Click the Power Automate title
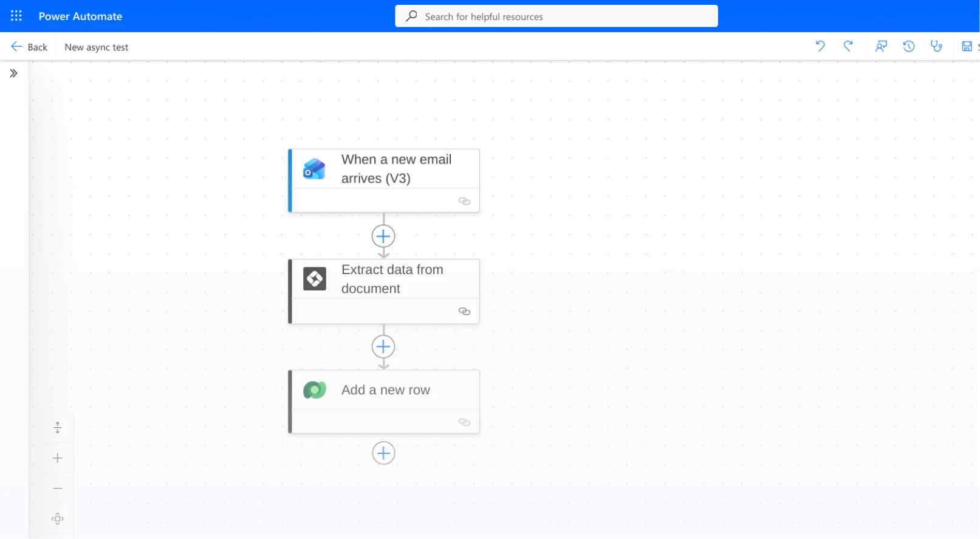Viewport: 980px width, 539px height. click(80, 16)
